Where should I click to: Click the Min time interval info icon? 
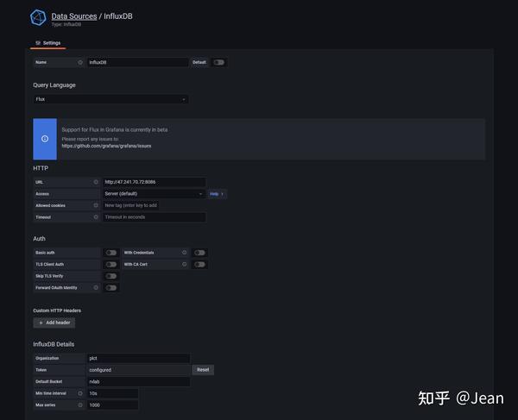tap(80, 393)
